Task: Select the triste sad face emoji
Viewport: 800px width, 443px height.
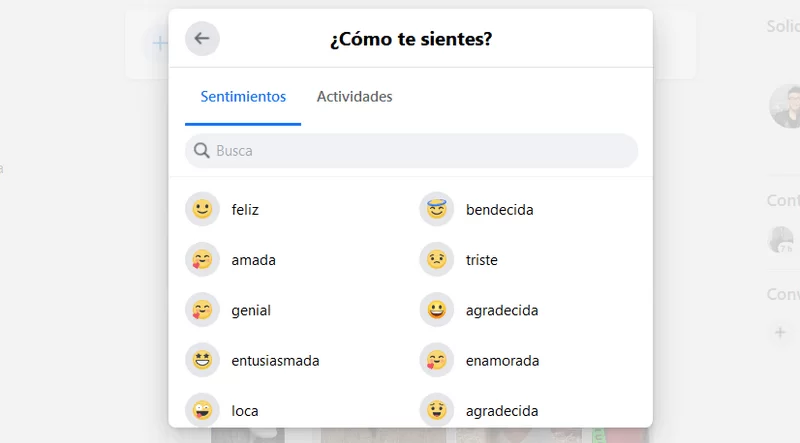Action: [x=436, y=259]
